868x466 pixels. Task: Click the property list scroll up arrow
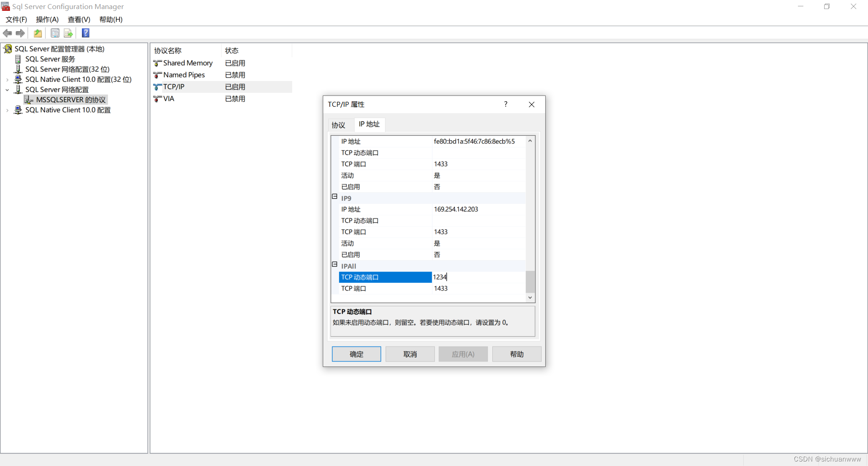point(530,141)
